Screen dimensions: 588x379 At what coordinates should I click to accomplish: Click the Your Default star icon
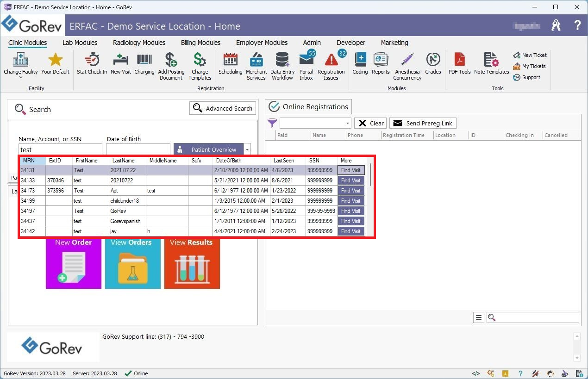point(55,63)
